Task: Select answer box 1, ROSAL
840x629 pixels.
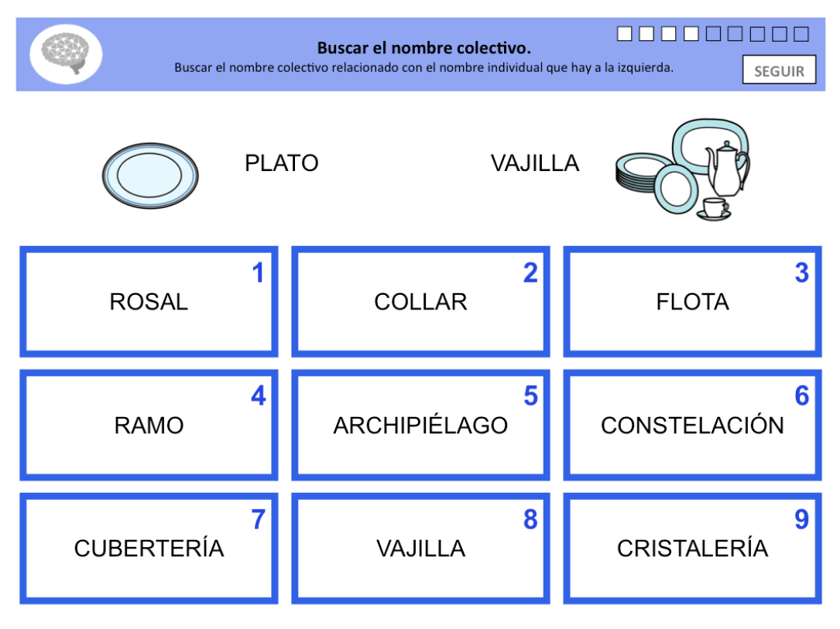Action: pos(149,301)
